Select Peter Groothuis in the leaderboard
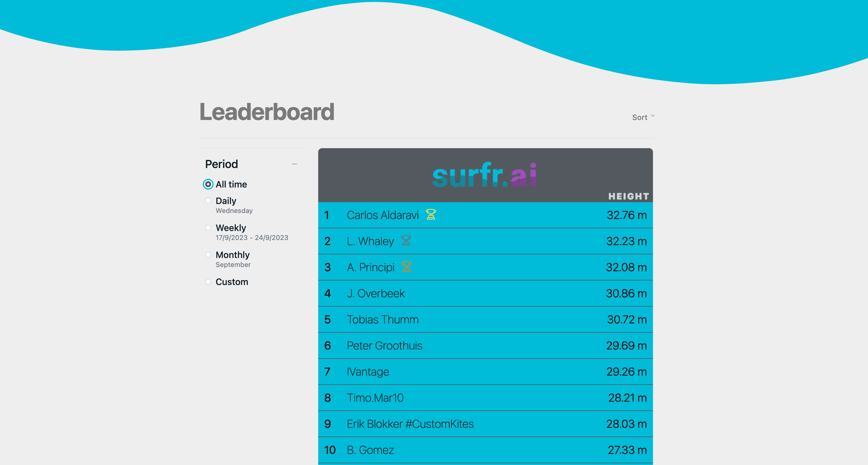 (x=384, y=346)
